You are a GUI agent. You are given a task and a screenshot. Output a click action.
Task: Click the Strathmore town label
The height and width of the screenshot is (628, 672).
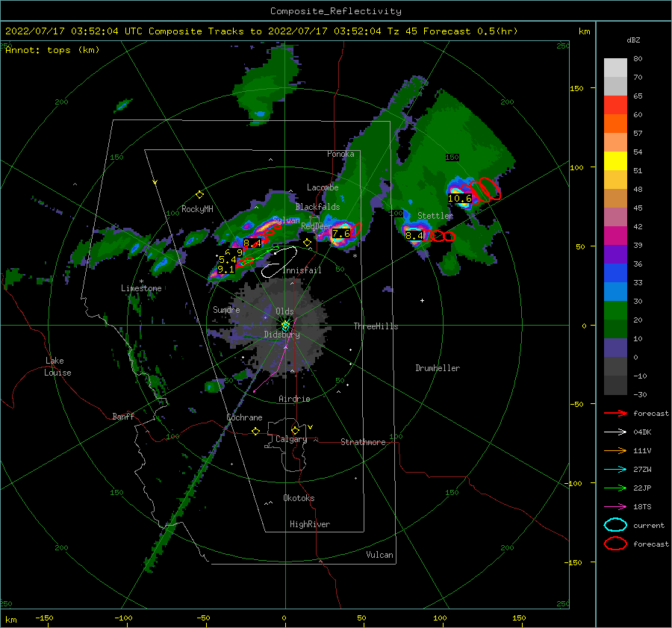(363, 442)
